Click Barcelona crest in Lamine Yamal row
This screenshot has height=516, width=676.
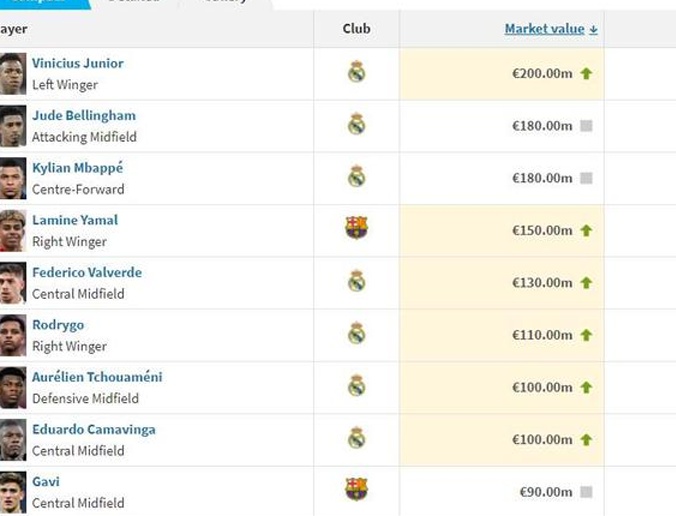pyautogui.click(x=357, y=227)
